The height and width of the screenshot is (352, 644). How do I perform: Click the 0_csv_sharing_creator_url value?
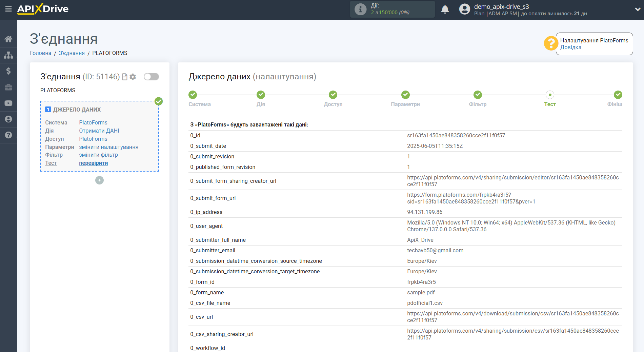coord(513,334)
